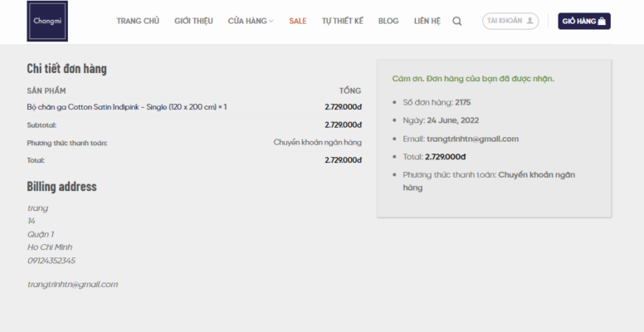Click the Changmi logo

(x=47, y=21)
